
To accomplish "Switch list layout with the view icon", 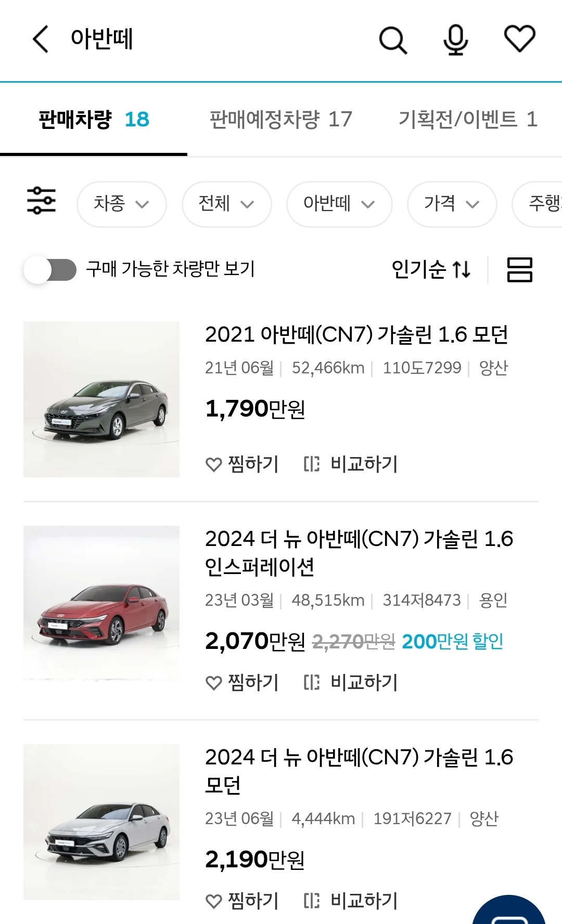I will [x=519, y=269].
